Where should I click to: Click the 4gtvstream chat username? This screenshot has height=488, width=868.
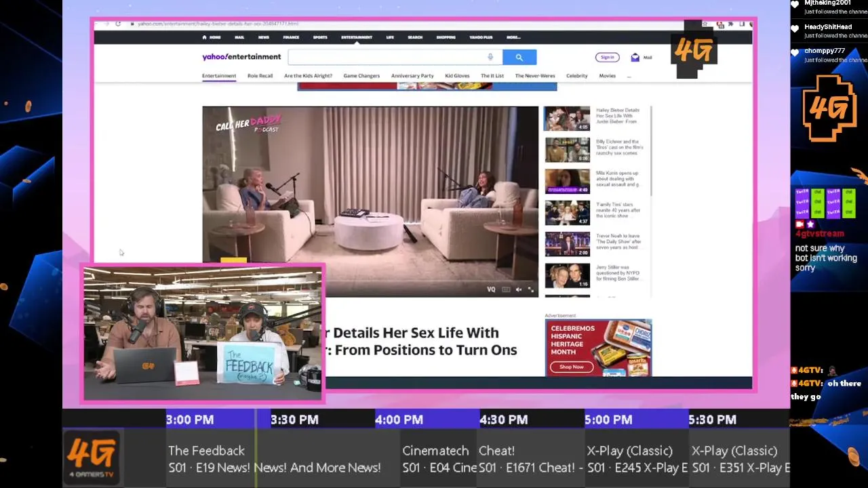click(x=820, y=234)
